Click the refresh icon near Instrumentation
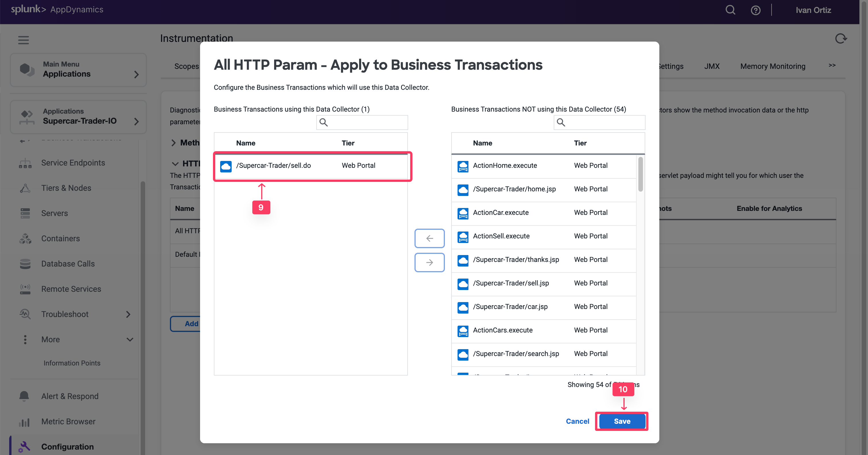 [x=840, y=39]
